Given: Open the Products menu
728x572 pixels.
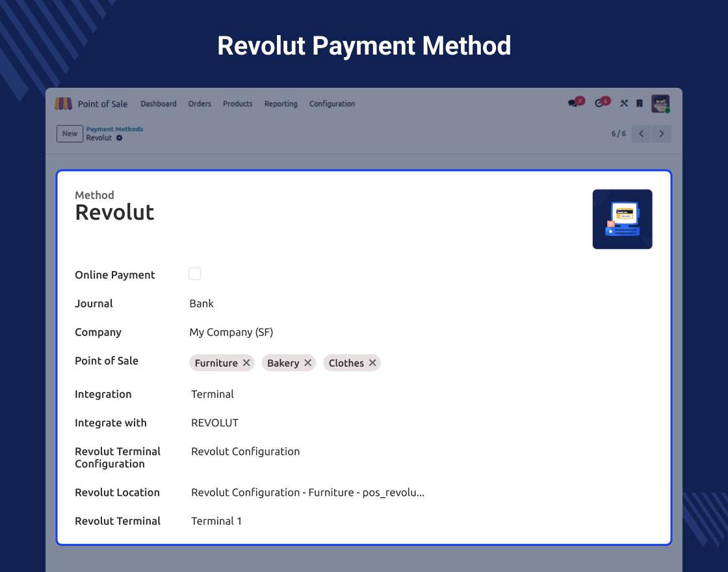Looking at the screenshot, I should click(238, 103).
